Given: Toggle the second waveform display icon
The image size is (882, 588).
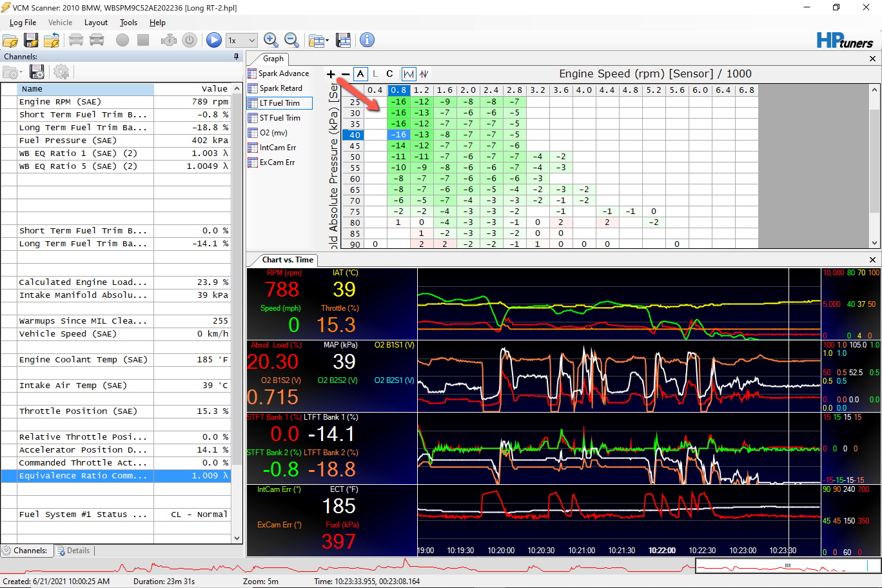Looking at the screenshot, I should pos(422,73).
